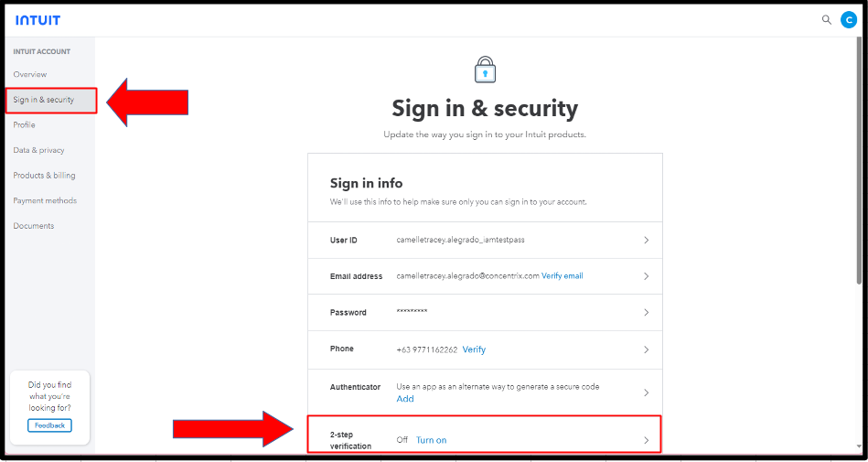This screenshot has width=868, height=462.
Task: Open the Phone row chevron
Action: pyautogui.click(x=646, y=349)
